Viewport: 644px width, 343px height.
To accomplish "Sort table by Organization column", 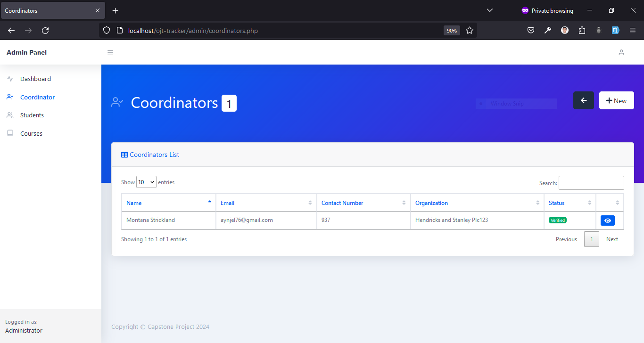I will tap(477, 203).
